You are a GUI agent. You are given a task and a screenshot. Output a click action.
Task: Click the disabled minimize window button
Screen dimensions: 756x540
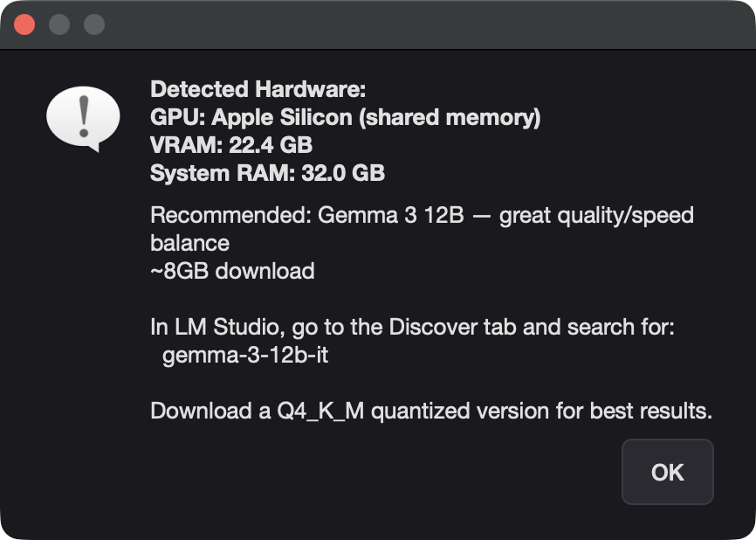(59, 24)
